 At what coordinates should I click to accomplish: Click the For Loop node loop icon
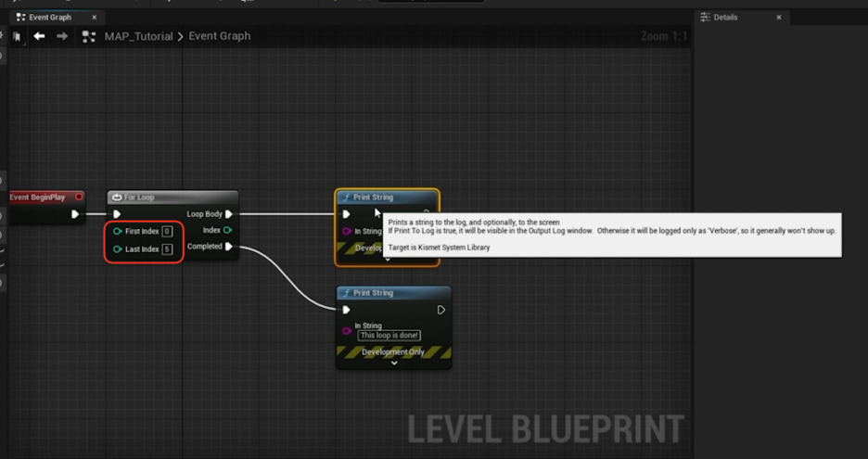pyautogui.click(x=117, y=198)
